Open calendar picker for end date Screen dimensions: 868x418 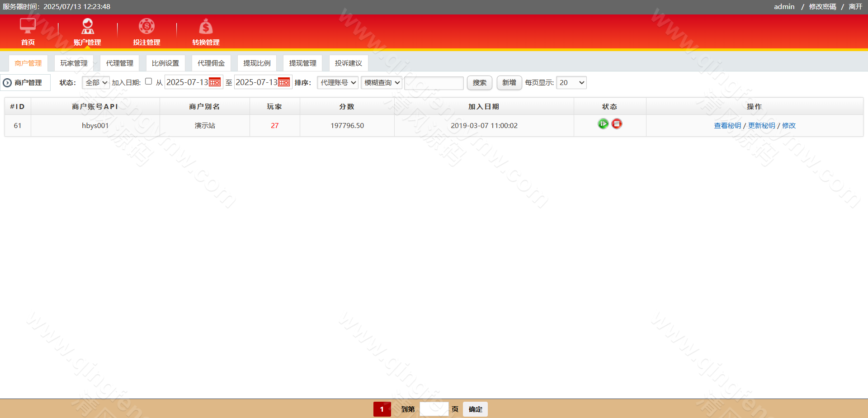(x=284, y=82)
